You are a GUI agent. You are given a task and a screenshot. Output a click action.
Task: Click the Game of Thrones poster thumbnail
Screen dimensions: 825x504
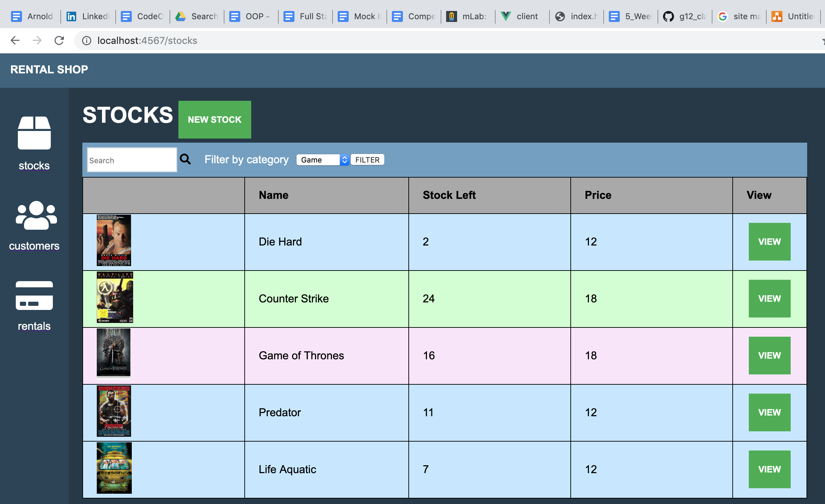point(114,354)
